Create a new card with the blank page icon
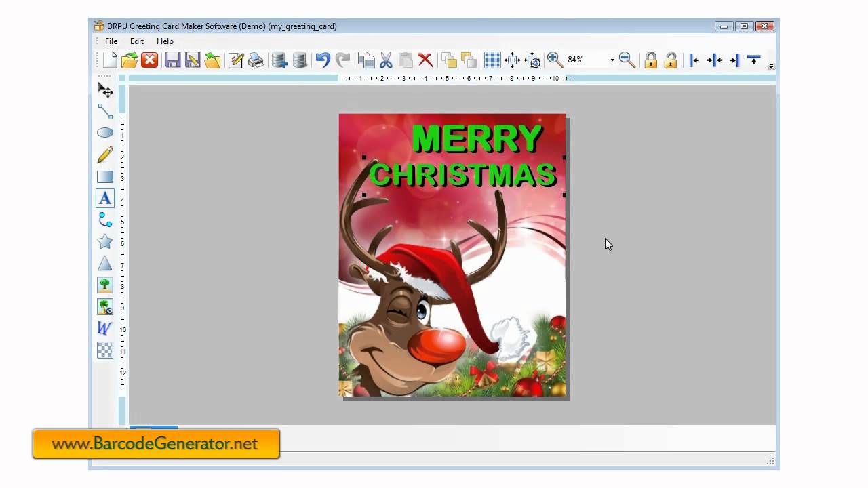The image size is (868, 488). pyautogui.click(x=110, y=60)
